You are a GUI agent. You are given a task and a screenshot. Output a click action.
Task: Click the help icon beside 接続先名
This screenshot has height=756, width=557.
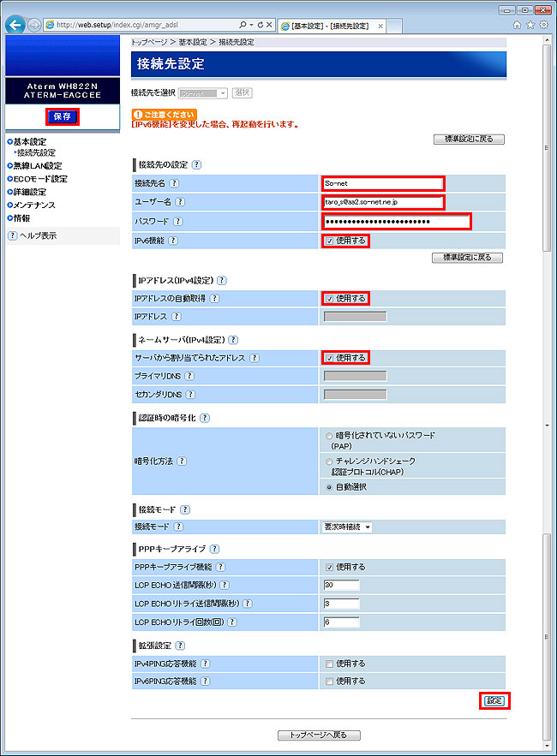click(x=174, y=183)
